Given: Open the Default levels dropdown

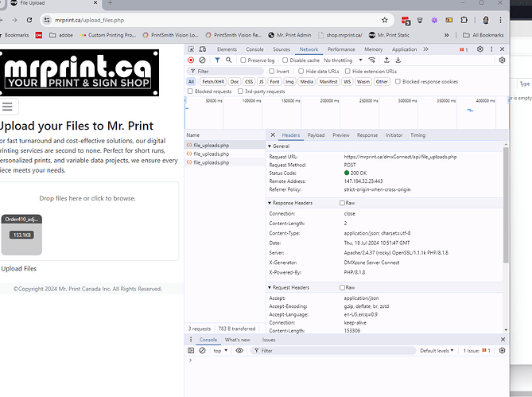Looking at the screenshot, I should [437, 351].
